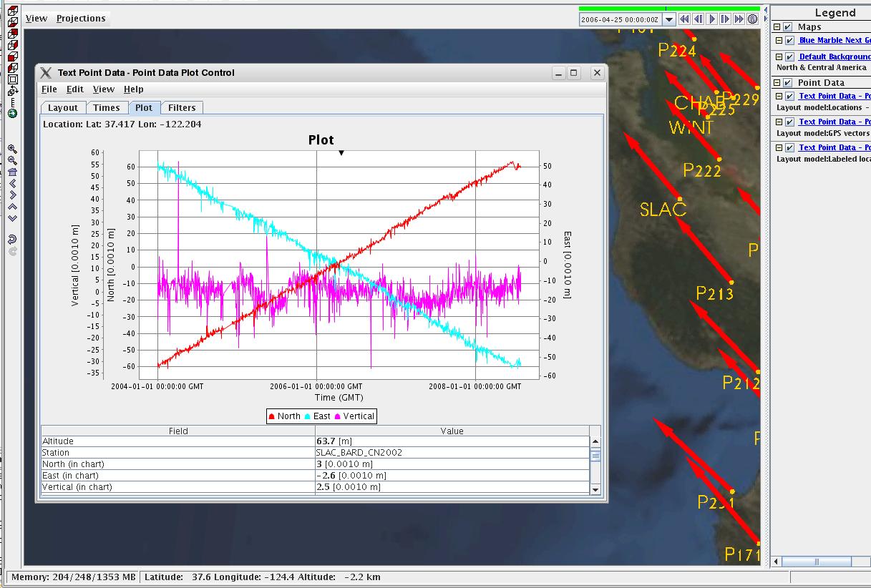Click the pan right chevron icon
The width and height of the screenshot is (871, 588).
click(x=12, y=195)
